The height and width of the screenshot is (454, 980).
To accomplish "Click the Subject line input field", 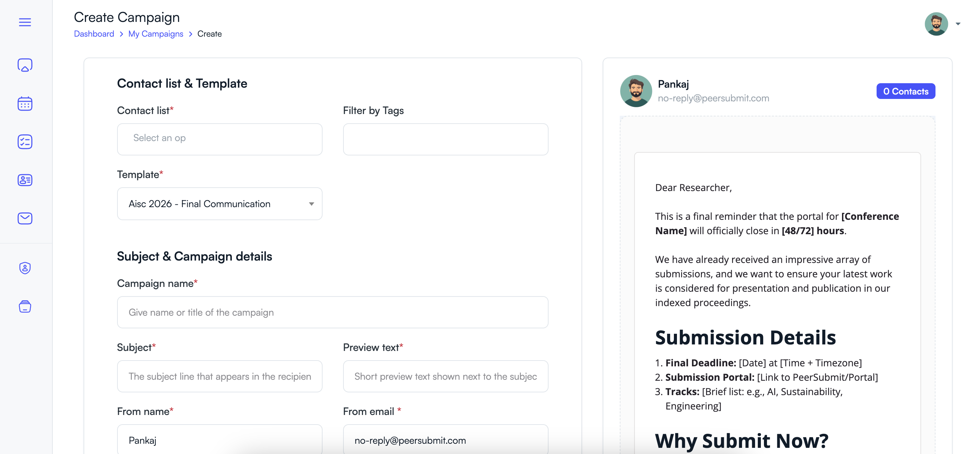I will [x=219, y=376].
